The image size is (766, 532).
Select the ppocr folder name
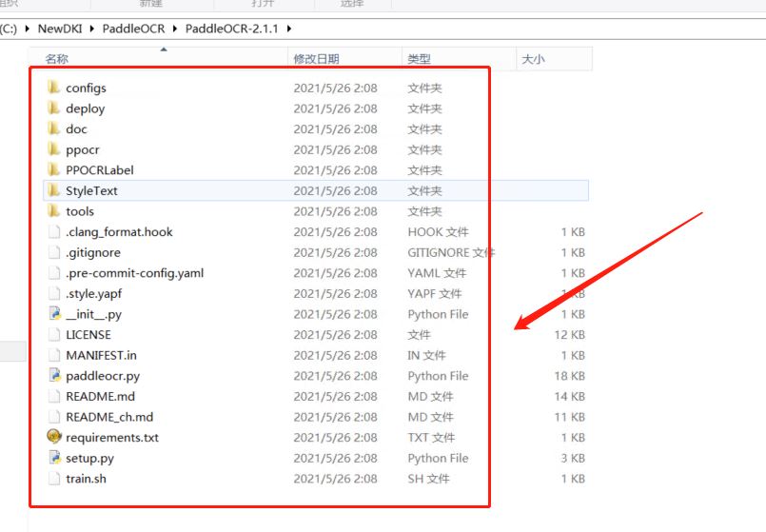pos(83,150)
